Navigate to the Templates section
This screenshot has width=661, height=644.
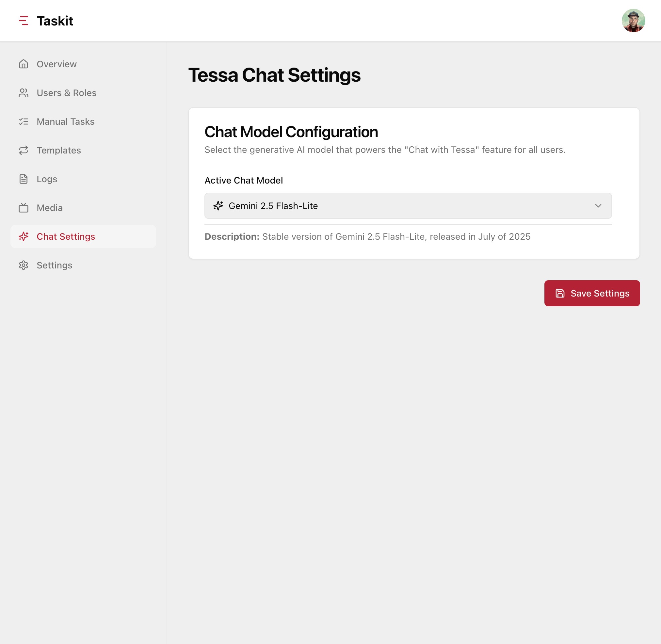[59, 150]
